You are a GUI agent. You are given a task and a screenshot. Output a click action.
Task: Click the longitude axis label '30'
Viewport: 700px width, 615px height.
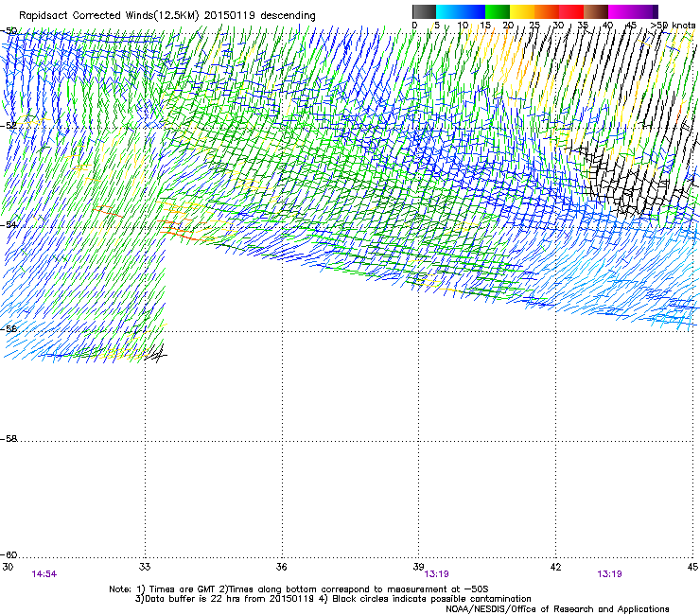click(8, 567)
